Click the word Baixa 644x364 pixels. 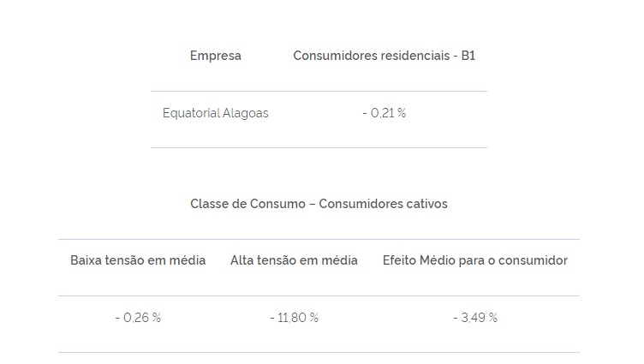(86, 260)
